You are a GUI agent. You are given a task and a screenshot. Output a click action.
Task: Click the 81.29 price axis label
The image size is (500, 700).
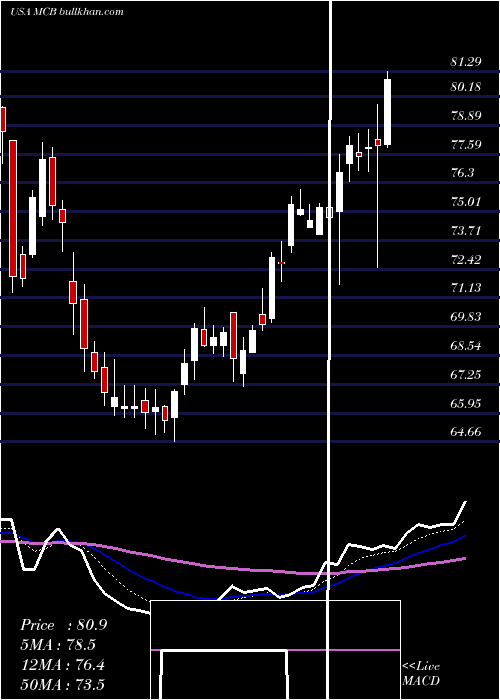click(x=466, y=62)
